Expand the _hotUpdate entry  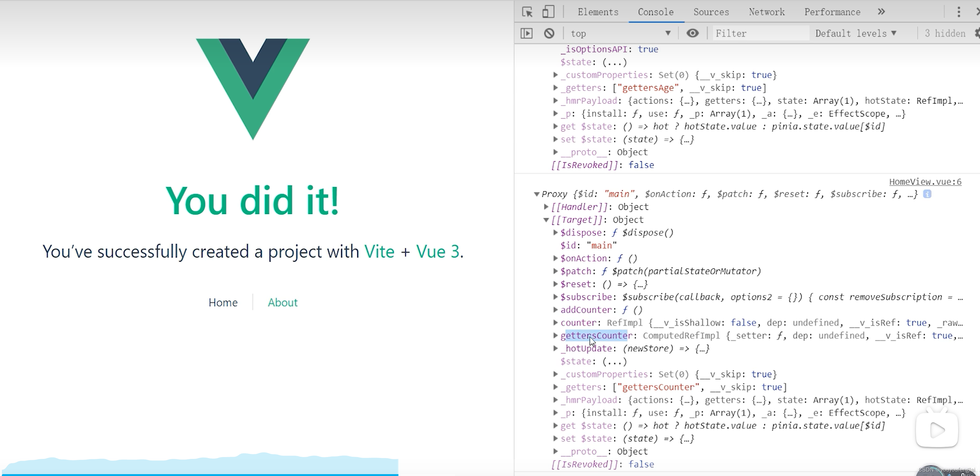[x=556, y=349]
